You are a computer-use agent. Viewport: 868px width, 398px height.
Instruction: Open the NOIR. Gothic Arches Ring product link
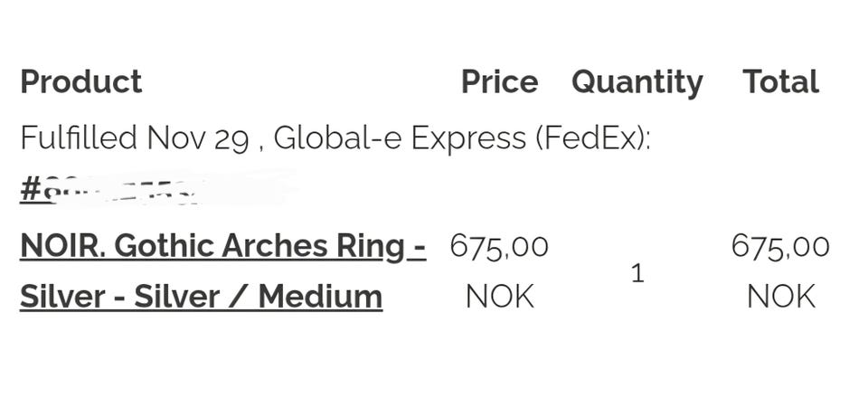[x=222, y=246]
